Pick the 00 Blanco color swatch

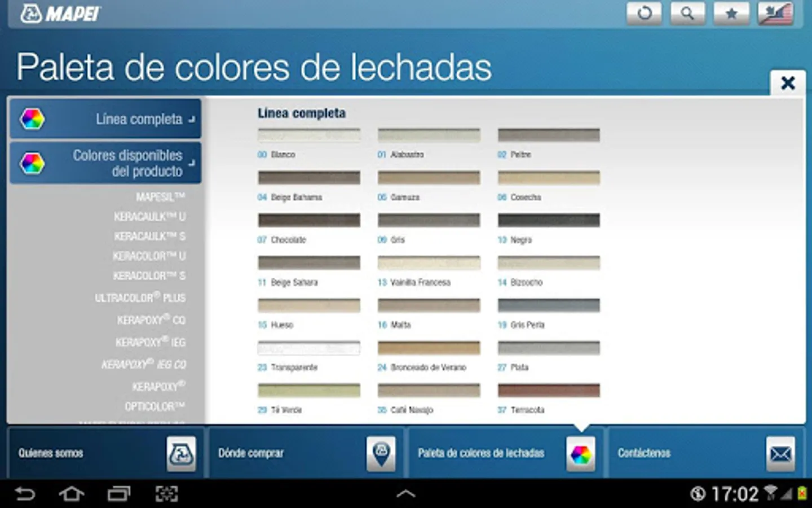309,135
